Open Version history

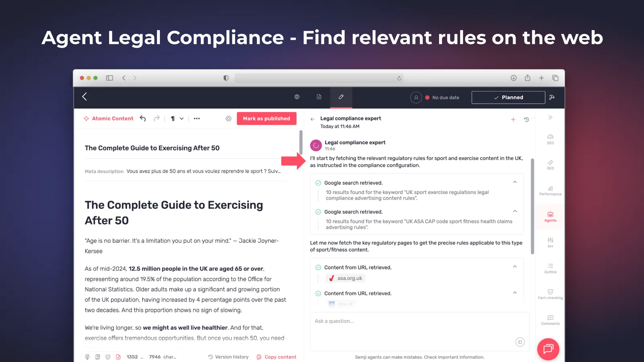coord(228,357)
